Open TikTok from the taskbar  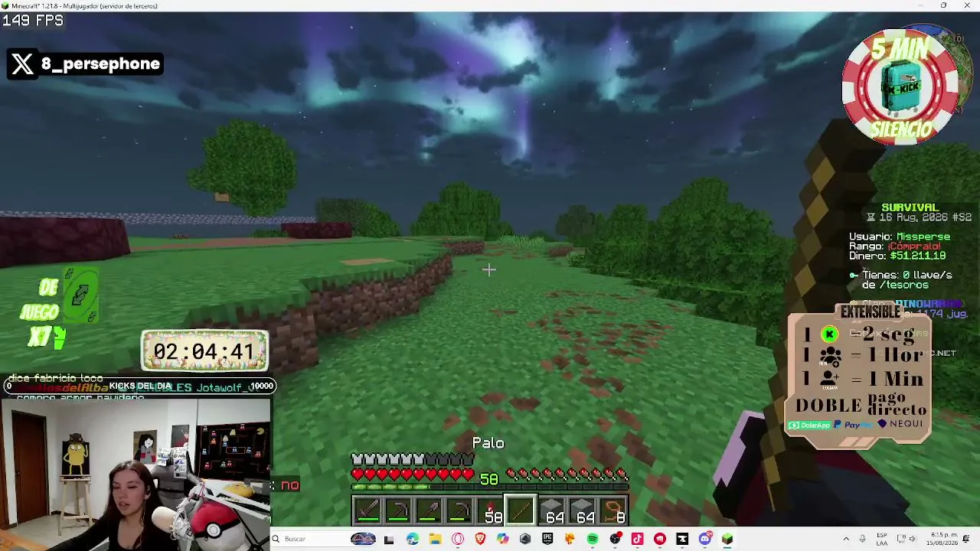pos(637,539)
